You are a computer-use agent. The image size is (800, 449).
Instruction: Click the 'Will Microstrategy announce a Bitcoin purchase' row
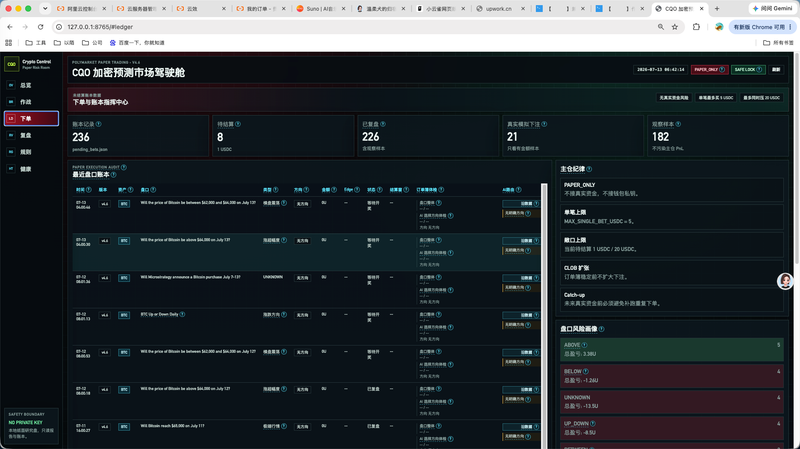click(306, 290)
